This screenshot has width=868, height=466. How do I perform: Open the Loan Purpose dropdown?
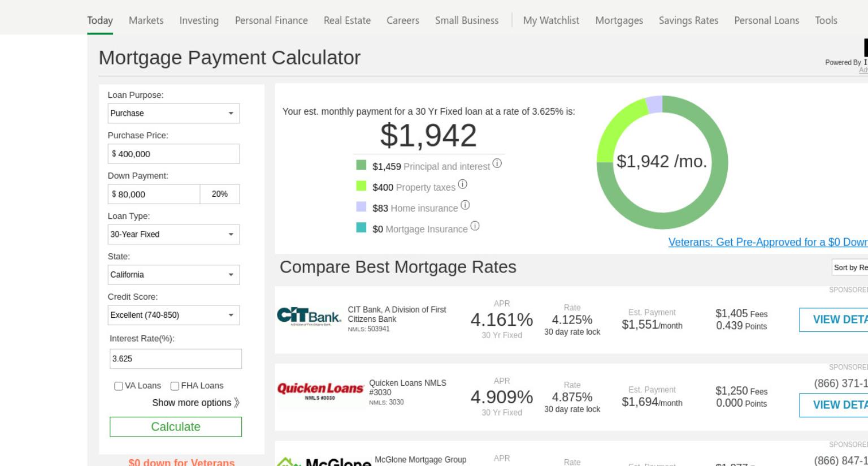(173, 113)
